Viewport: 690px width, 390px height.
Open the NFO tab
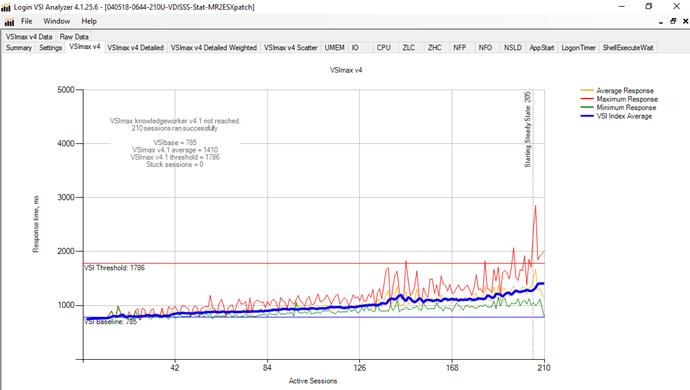(x=485, y=48)
